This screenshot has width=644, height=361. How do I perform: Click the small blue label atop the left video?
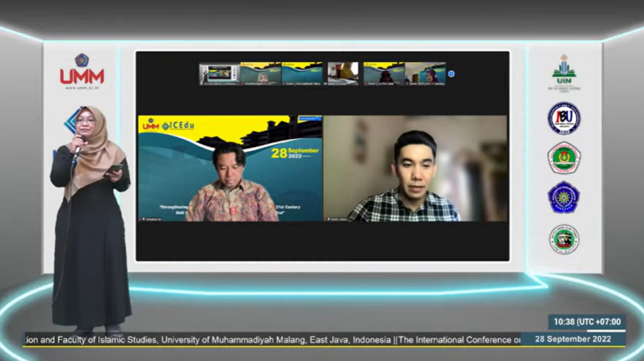309,119
